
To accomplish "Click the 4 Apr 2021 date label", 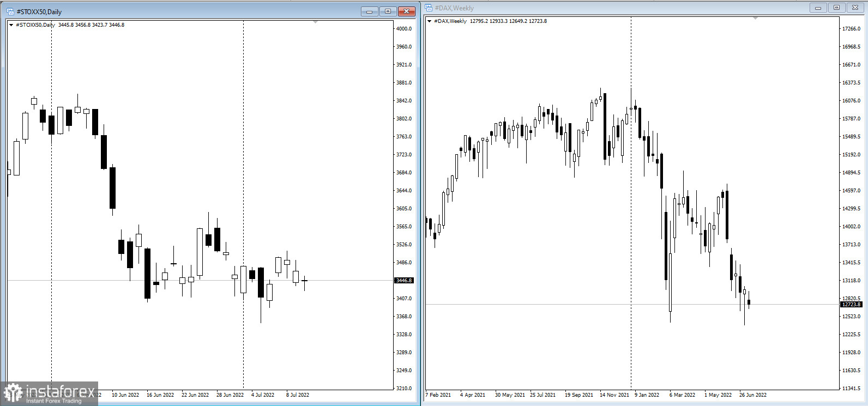I will click(473, 395).
